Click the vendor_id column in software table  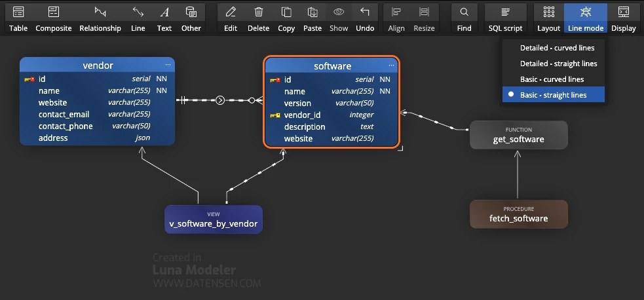(x=302, y=115)
